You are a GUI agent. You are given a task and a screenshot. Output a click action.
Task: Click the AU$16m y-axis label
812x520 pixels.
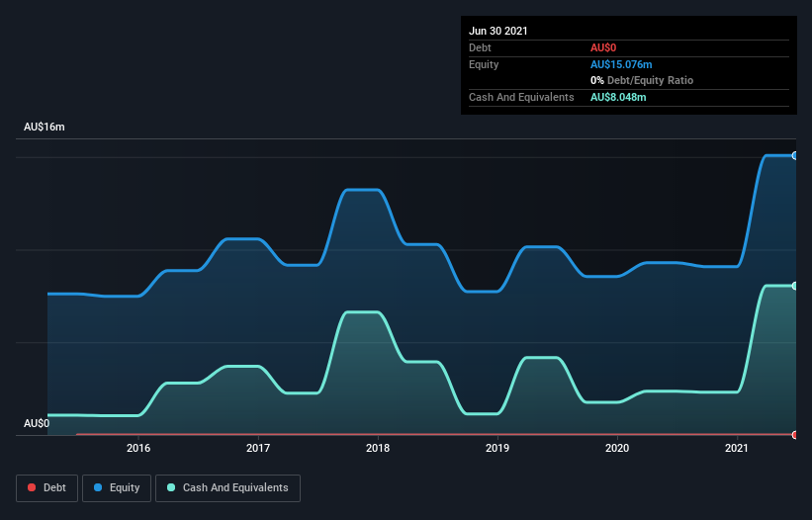point(44,128)
